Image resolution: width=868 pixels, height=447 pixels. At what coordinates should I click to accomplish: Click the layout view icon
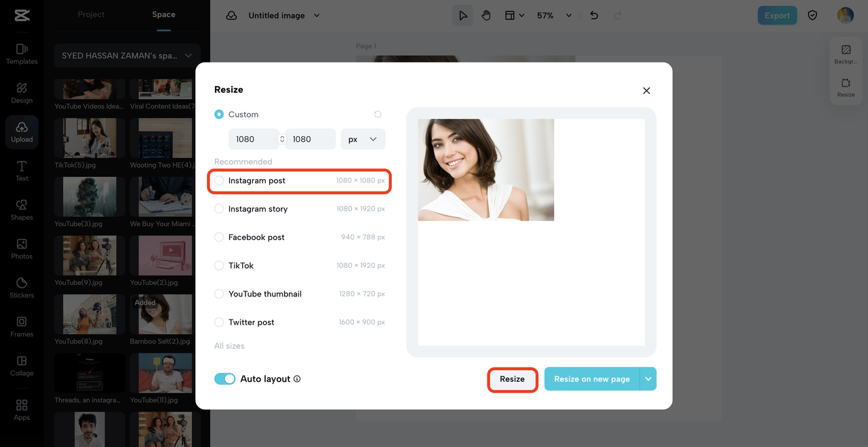click(x=510, y=15)
